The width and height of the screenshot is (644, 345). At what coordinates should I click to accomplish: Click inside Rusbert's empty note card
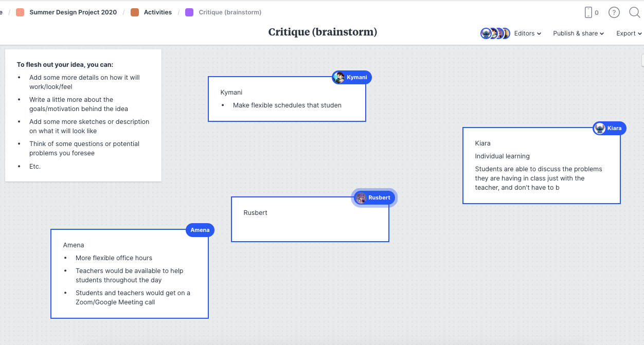point(310,226)
